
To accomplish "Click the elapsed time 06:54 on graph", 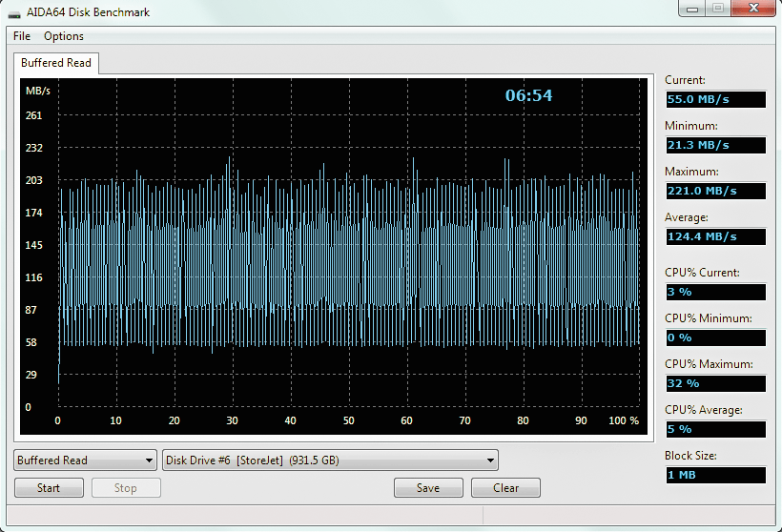I will [528, 95].
